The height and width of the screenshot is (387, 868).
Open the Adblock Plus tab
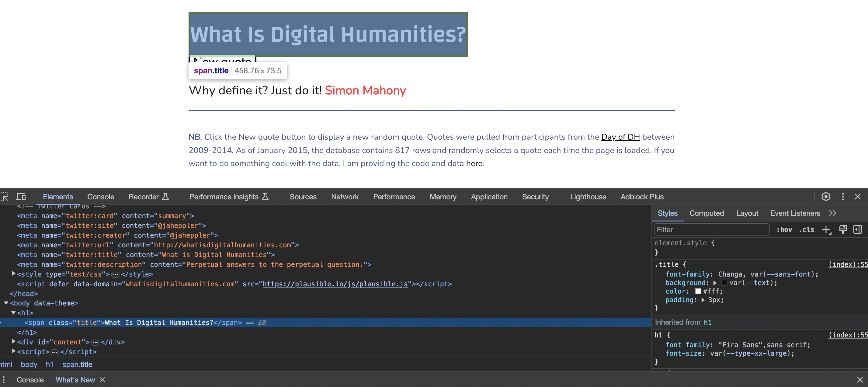coord(642,197)
